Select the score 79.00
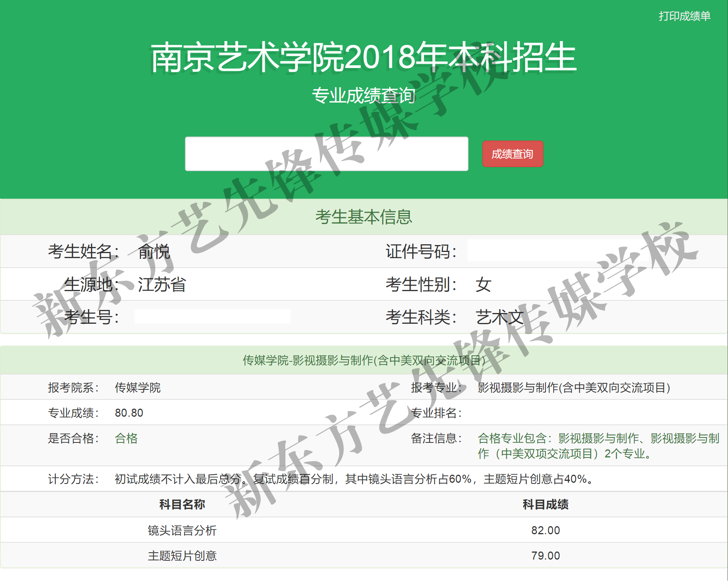This screenshot has width=728, height=588. tap(546, 556)
